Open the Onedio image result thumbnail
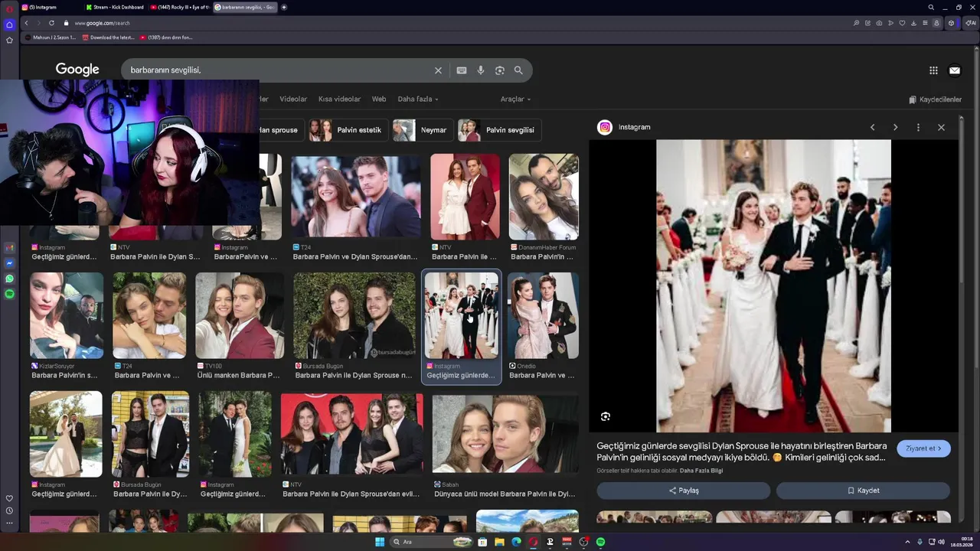 pyautogui.click(x=543, y=315)
